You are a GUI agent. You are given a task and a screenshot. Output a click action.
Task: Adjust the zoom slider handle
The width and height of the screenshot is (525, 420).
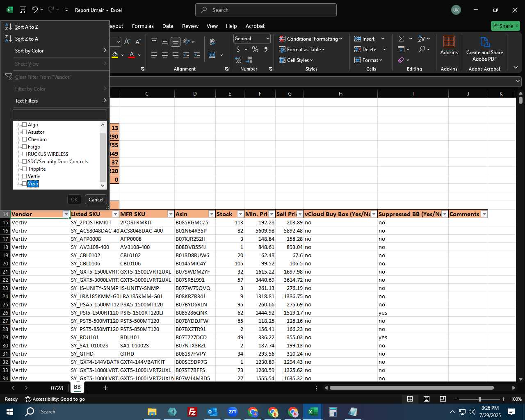(x=479, y=399)
